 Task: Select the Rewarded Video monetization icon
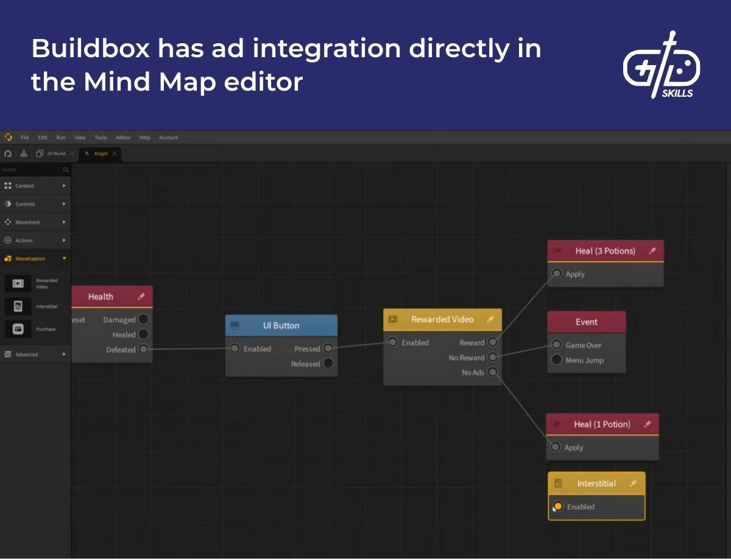coord(18,283)
